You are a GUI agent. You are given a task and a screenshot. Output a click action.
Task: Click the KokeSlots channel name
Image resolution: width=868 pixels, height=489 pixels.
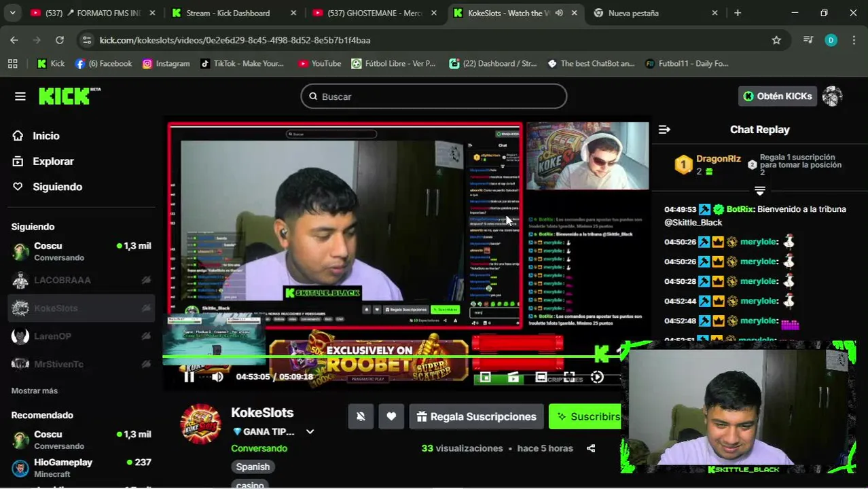(x=262, y=413)
